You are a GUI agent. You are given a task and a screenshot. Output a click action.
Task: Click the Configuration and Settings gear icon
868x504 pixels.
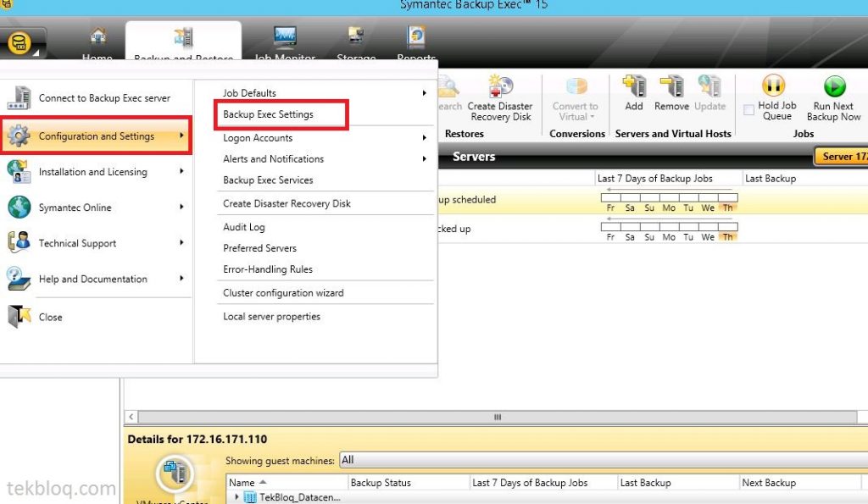pyautogui.click(x=19, y=136)
